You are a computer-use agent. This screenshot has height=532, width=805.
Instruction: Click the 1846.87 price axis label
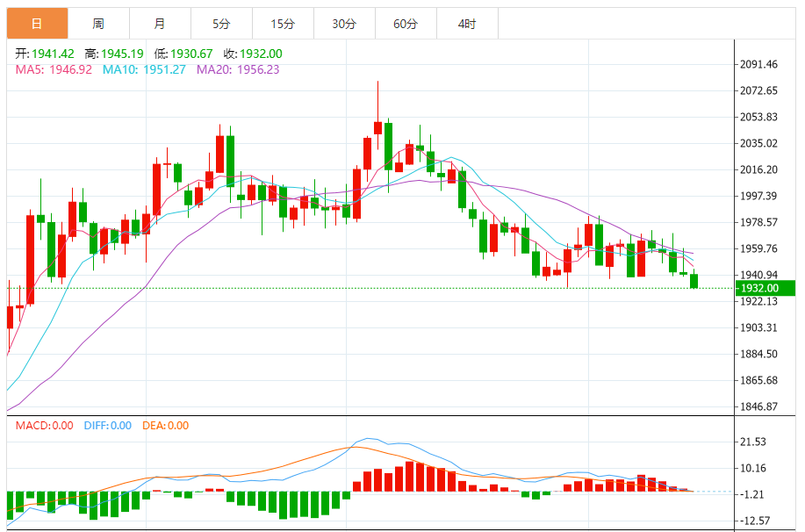tap(758, 406)
